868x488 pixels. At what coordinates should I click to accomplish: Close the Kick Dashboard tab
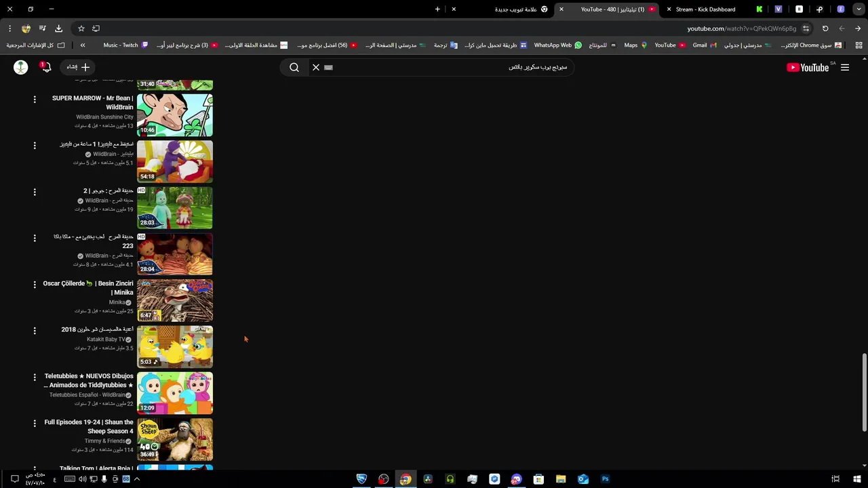(x=669, y=9)
